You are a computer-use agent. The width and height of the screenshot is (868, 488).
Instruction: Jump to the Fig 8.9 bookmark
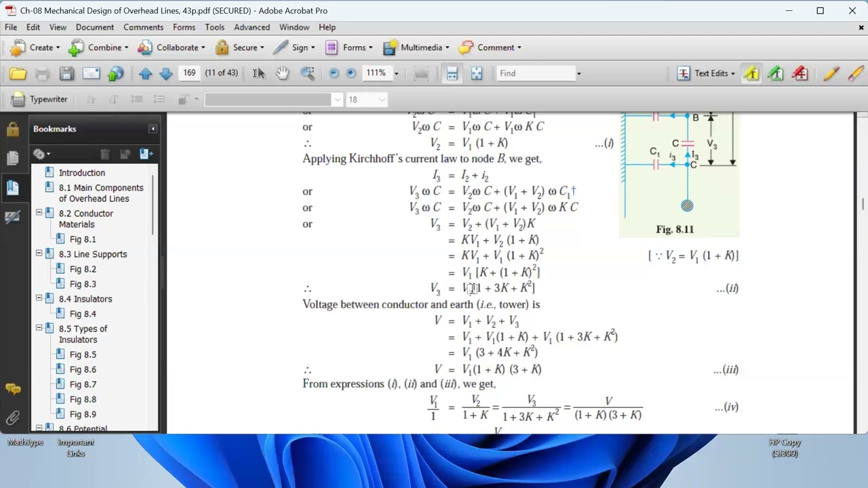point(83,414)
